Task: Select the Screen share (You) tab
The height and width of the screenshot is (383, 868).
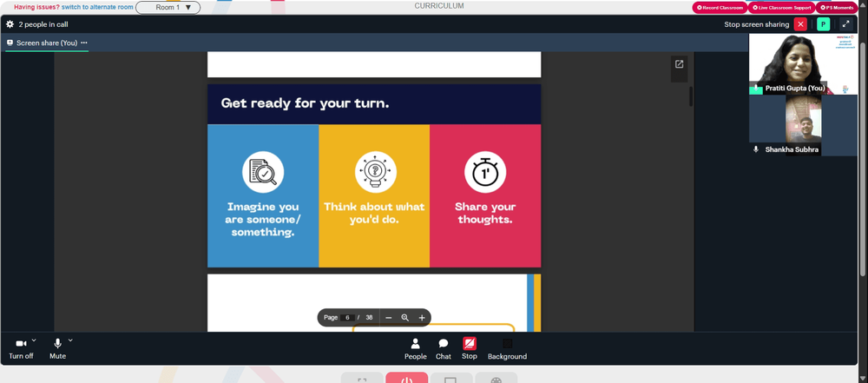Action: point(47,43)
